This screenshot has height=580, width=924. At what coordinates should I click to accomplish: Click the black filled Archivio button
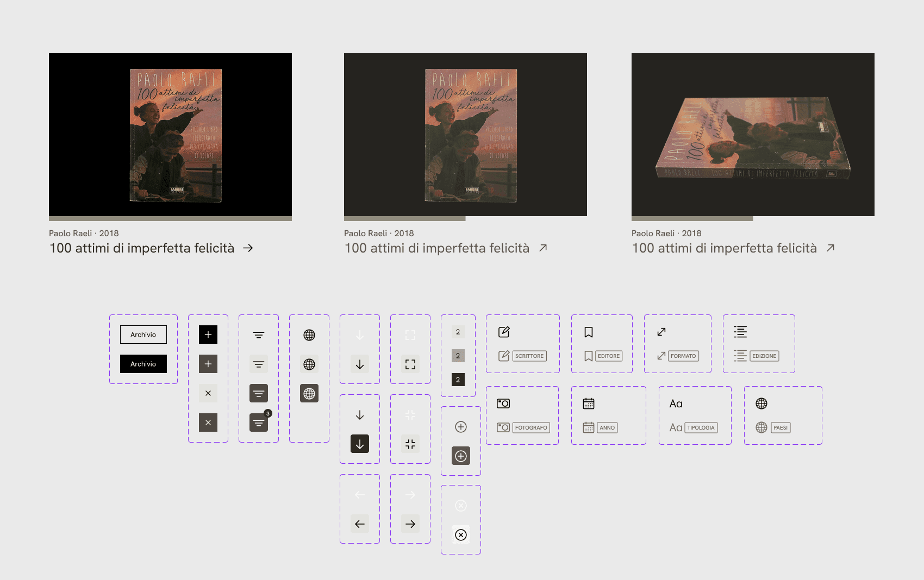pyautogui.click(x=143, y=364)
